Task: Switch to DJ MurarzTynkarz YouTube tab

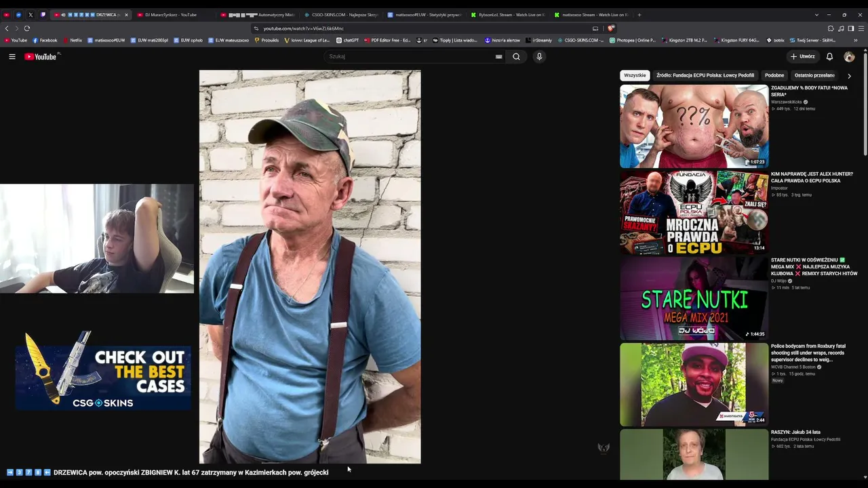Action: (173, 15)
